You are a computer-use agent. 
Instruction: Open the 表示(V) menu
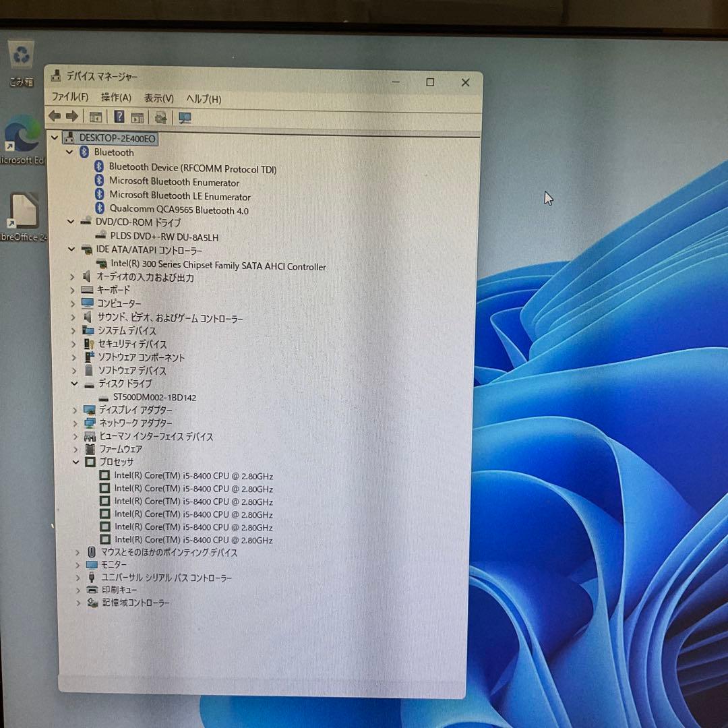point(158,98)
